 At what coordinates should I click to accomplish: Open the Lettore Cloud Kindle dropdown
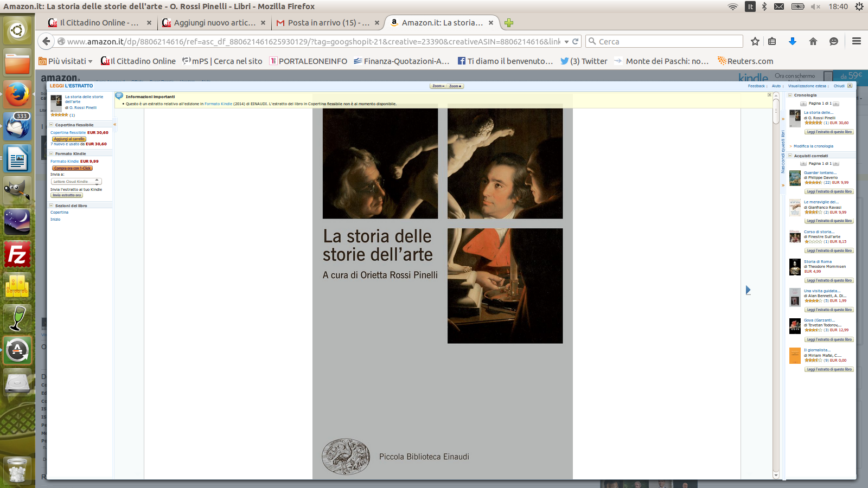coord(76,182)
